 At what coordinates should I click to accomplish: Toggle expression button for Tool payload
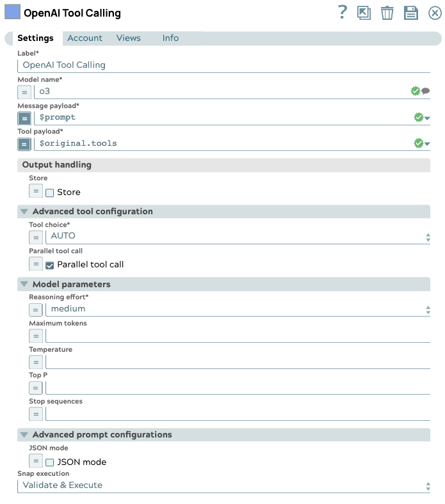24,144
